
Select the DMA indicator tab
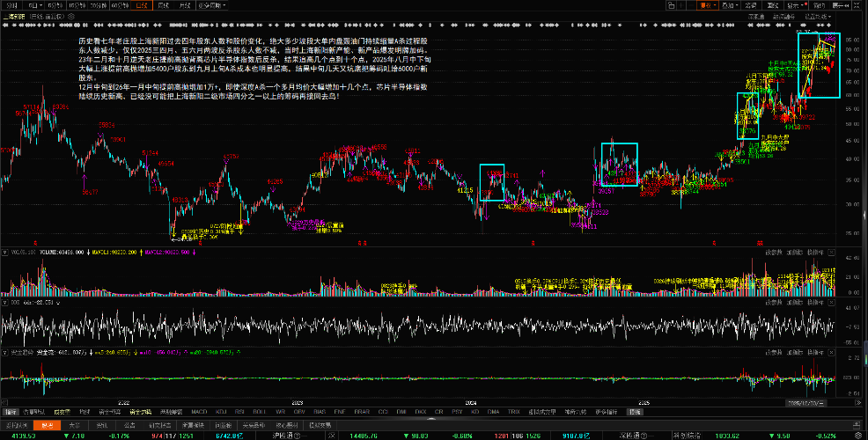[x=494, y=412]
